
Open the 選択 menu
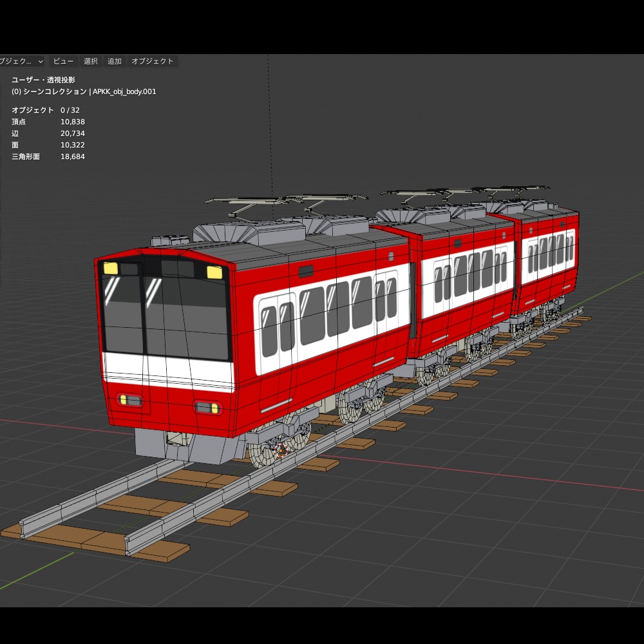(x=91, y=61)
